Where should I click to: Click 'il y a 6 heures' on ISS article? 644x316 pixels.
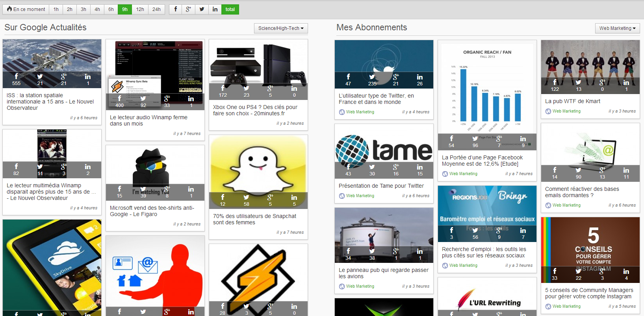[x=84, y=118]
